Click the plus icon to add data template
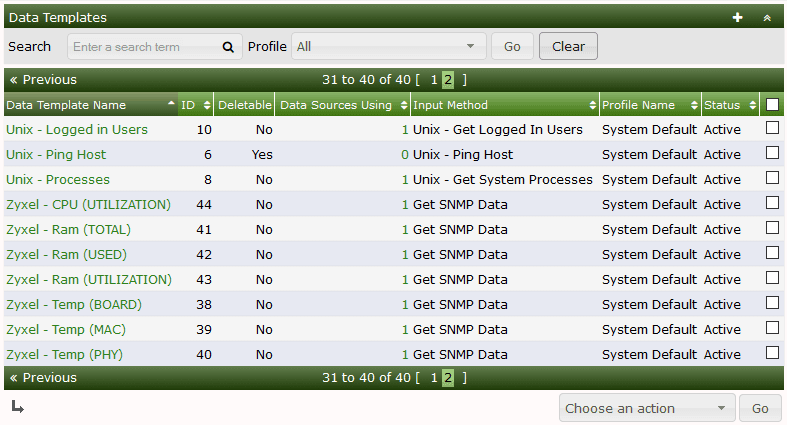 (x=738, y=17)
